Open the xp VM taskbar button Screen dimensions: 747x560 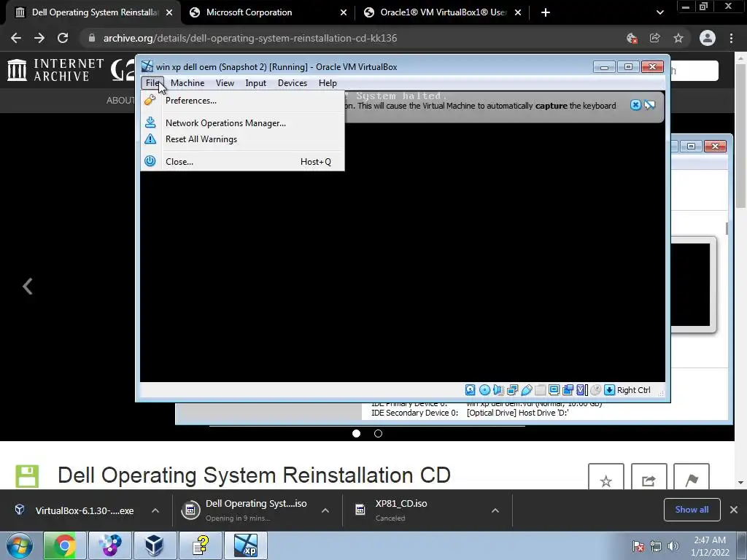245,545
